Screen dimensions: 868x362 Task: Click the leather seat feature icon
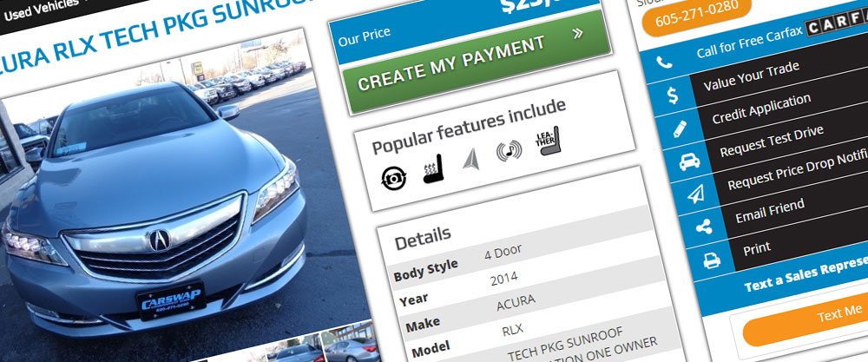pos(548,142)
